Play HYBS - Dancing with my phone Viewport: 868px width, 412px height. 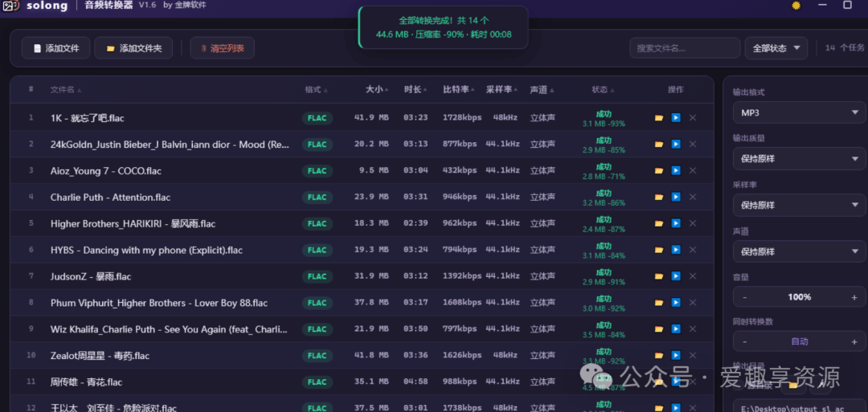pyautogui.click(x=675, y=250)
